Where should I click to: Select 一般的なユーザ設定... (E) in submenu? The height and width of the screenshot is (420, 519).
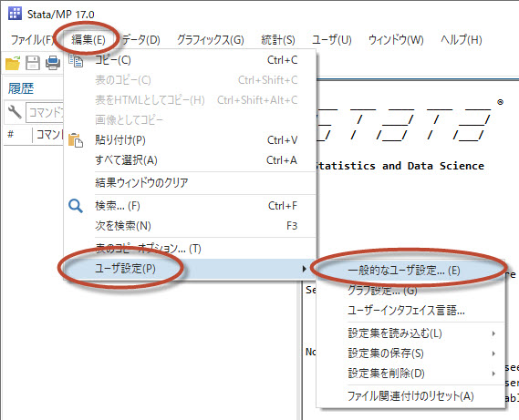click(411, 271)
